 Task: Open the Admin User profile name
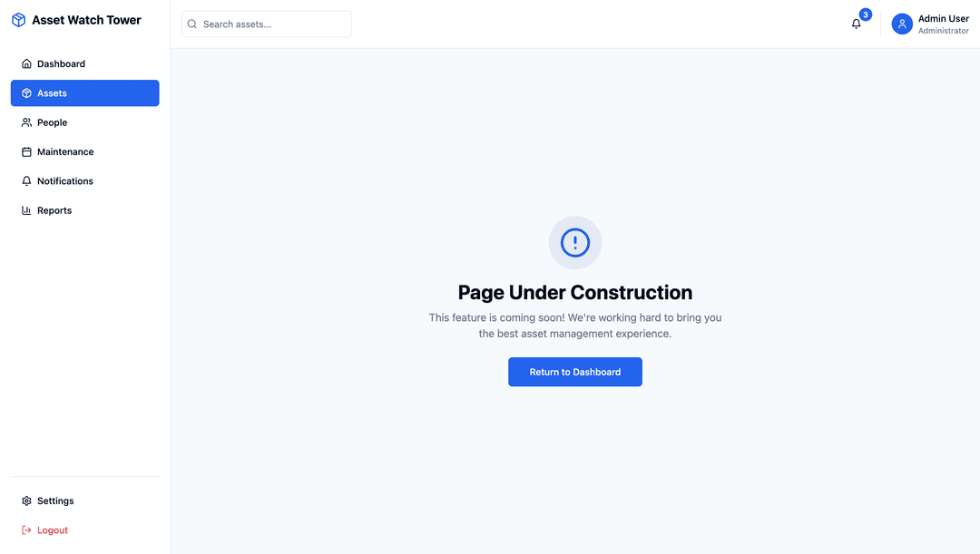943,18
